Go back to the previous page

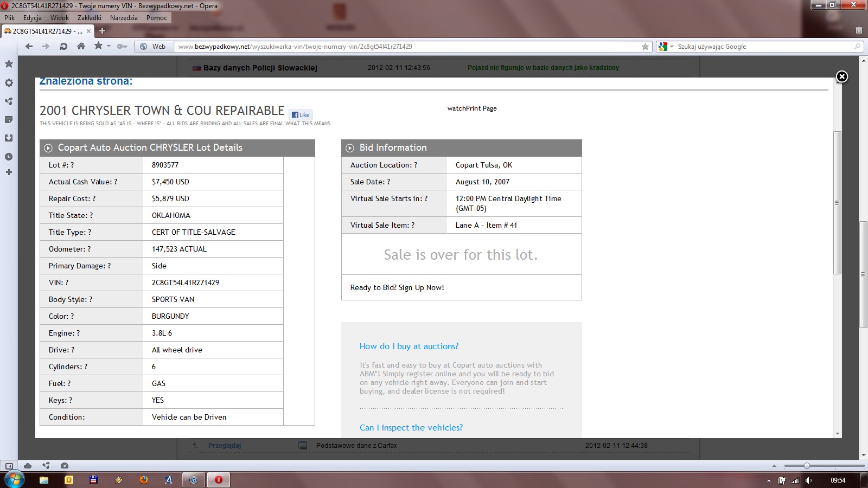point(29,47)
